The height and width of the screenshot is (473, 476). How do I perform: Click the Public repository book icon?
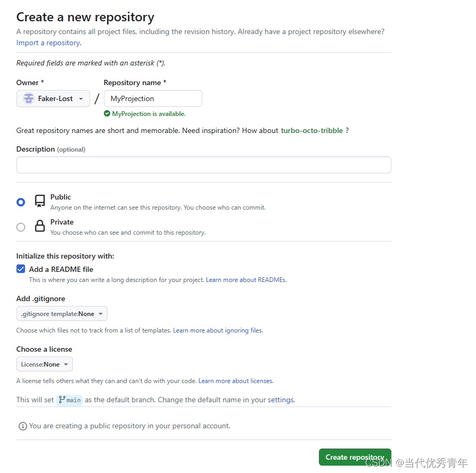coord(40,201)
